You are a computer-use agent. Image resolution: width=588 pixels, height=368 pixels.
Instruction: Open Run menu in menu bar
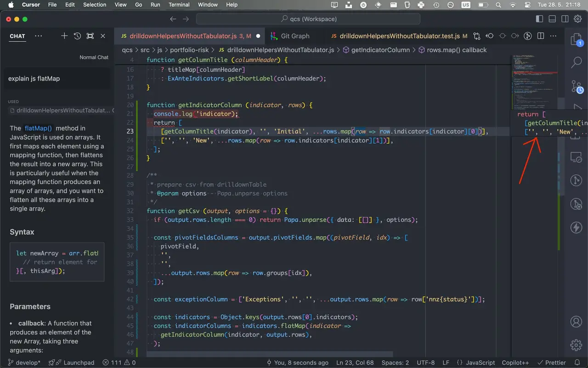[155, 5]
